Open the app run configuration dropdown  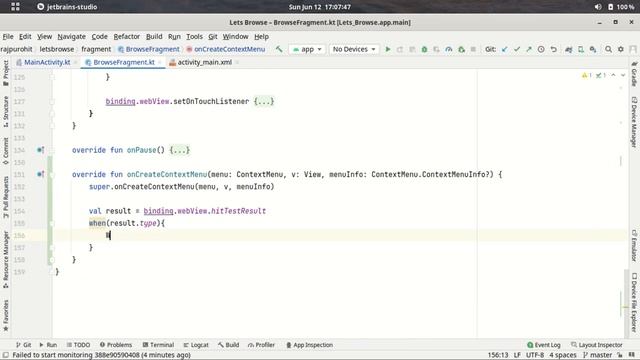[307, 49]
